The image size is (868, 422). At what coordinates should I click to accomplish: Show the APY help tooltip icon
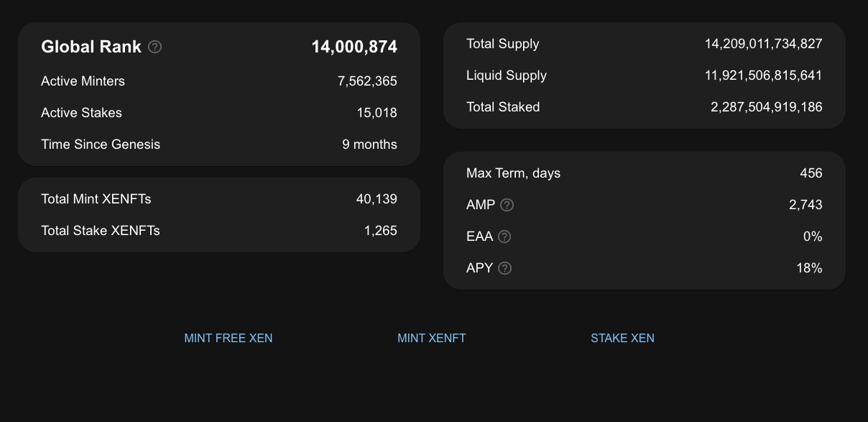coord(505,268)
